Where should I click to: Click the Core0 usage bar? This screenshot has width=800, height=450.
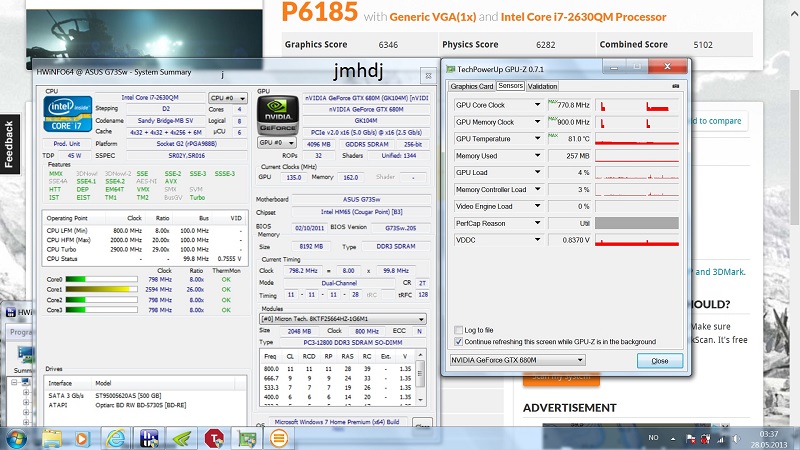101,279
